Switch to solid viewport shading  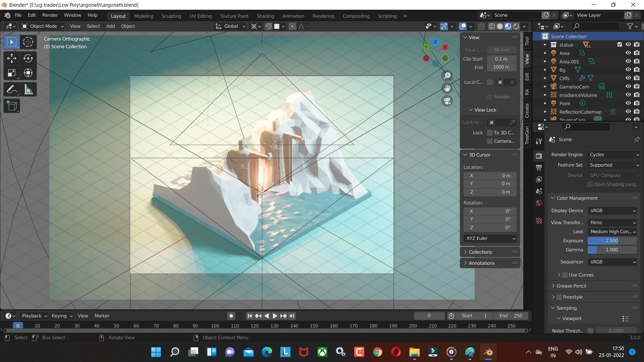(x=500, y=26)
